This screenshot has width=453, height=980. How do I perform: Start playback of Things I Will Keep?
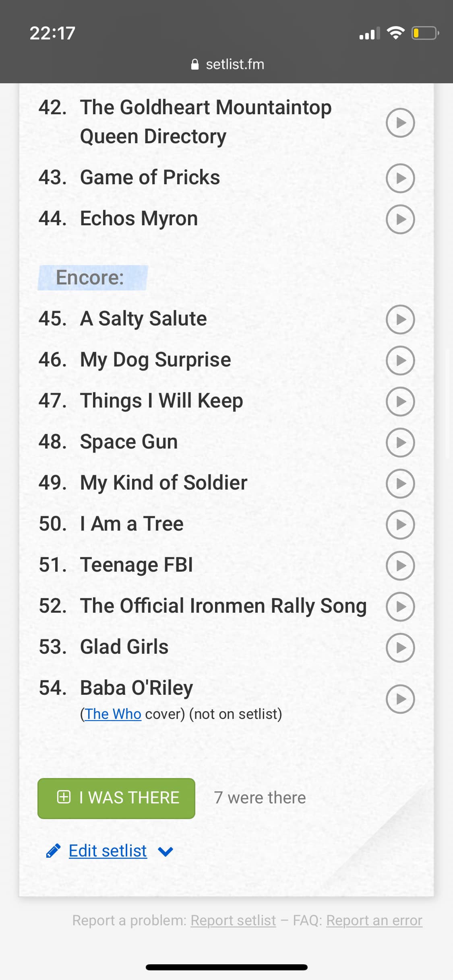(400, 401)
